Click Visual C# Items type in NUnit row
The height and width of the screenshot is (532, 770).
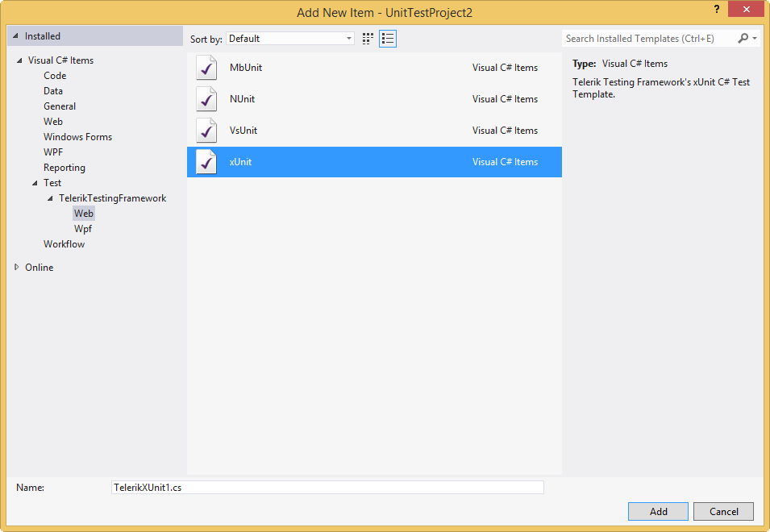click(x=505, y=99)
